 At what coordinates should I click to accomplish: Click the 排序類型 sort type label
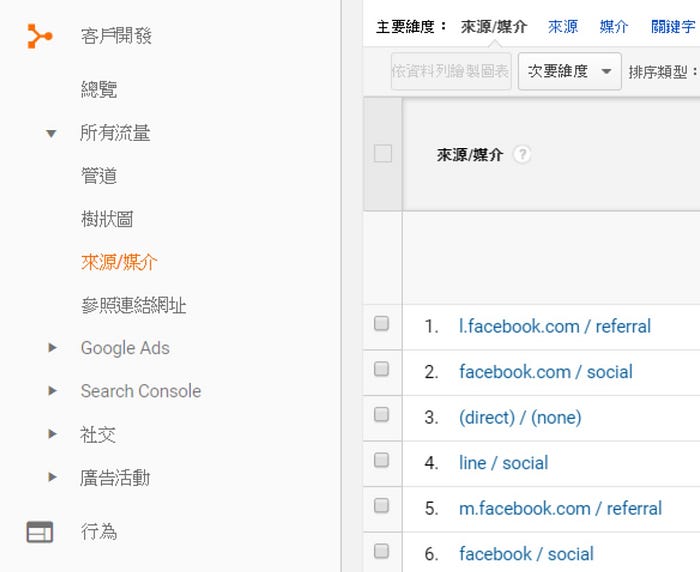point(662,72)
